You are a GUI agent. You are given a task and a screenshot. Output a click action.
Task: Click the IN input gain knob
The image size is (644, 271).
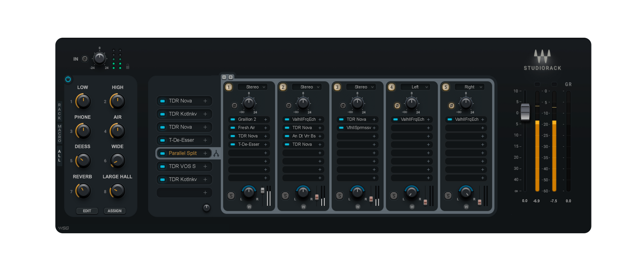[99, 59]
